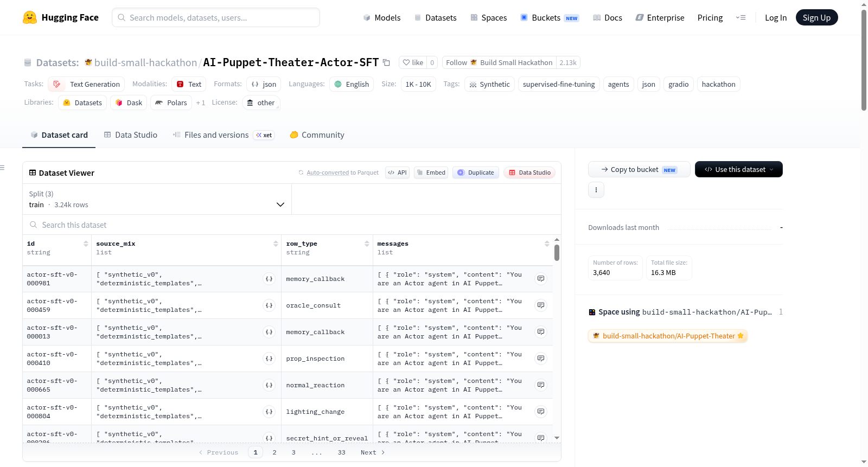868x467 pixels.
Task: Open the more navigation menu icon
Action: 741,17
